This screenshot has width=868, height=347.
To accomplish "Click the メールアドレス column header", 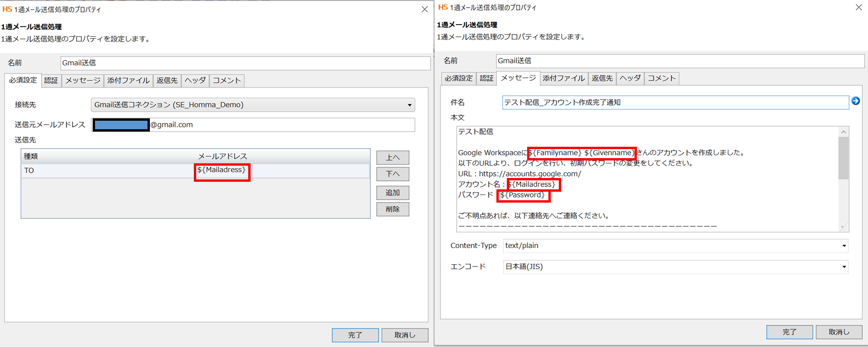I will pyautogui.click(x=222, y=156).
